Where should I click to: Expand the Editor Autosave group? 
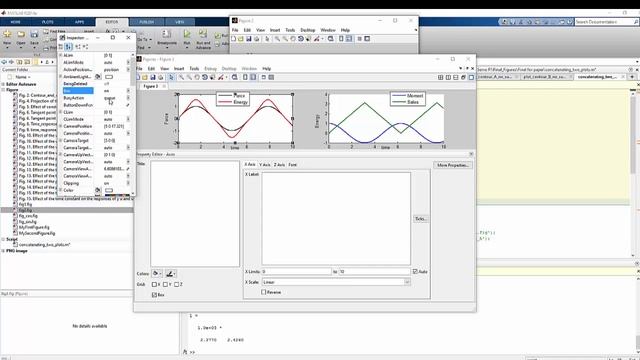[3, 84]
